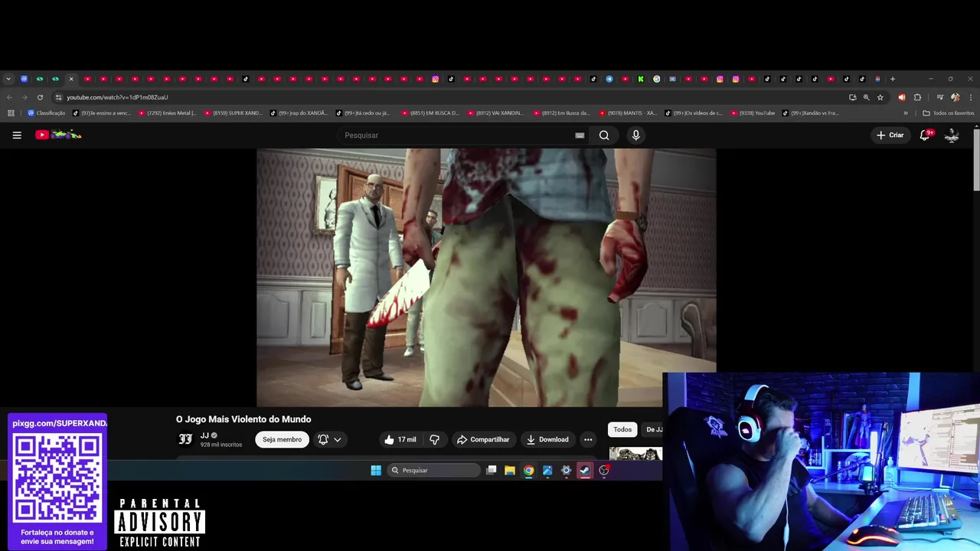Viewport: 980px width, 551px height.
Task: Click the Seja membro button
Action: pos(282,439)
